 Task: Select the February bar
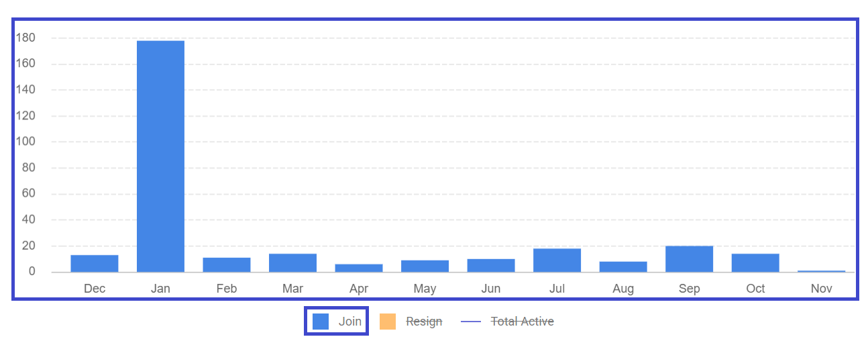pos(227,265)
